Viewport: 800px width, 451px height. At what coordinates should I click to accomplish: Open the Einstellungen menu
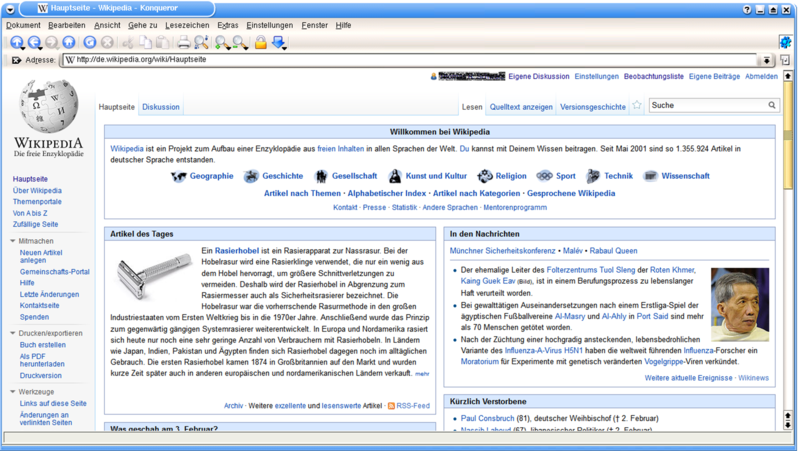coord(269,25)
